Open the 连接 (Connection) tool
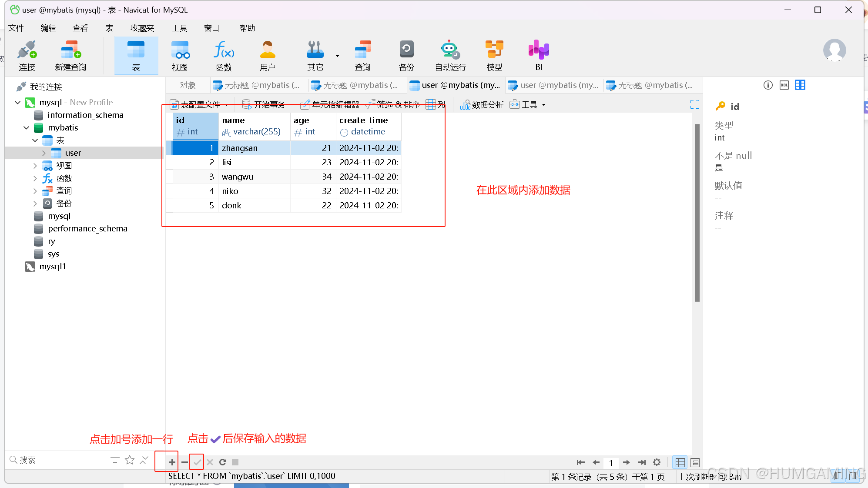Image resolution: width=868 pixels, height=488 pixels. pos(27,55)
